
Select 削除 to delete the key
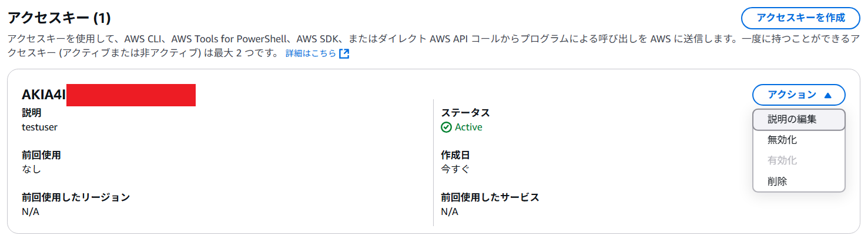(x=777, y=181)
